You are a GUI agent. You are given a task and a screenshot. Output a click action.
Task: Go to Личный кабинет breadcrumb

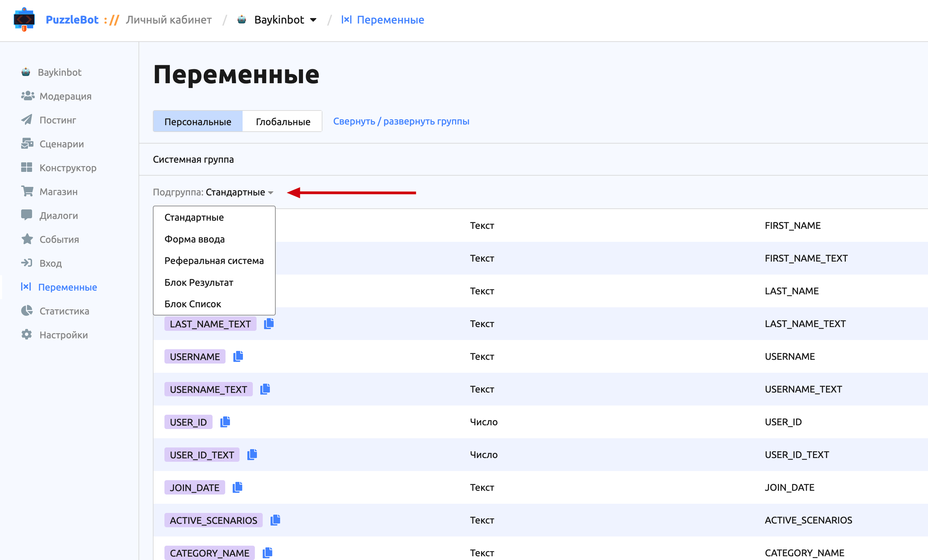169,19
